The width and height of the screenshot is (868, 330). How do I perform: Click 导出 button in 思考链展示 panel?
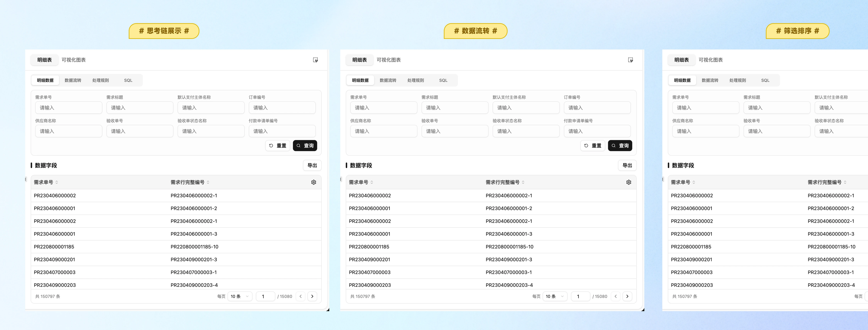click(x=312, y=165)
